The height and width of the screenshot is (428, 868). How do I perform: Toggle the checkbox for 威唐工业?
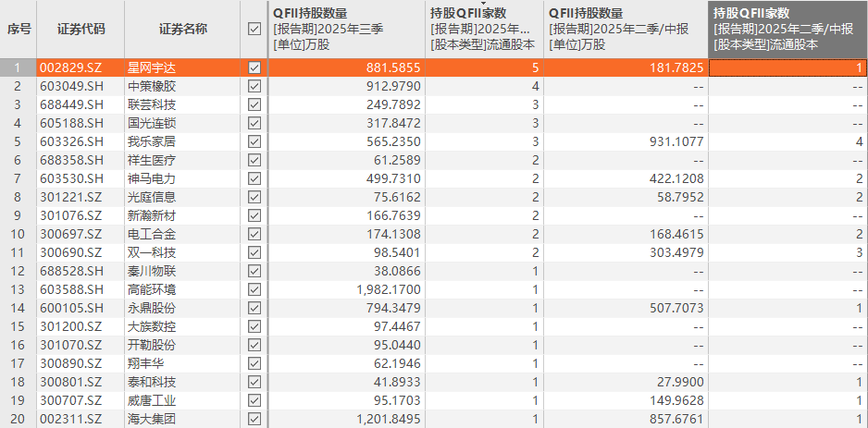[254, 400]
